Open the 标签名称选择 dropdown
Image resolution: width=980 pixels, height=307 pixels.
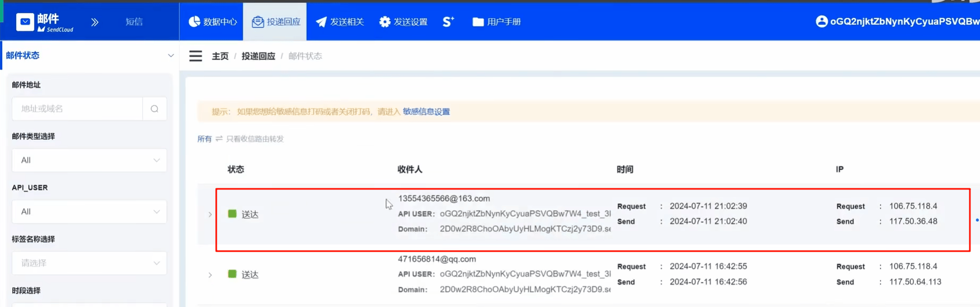pos(89,263)
